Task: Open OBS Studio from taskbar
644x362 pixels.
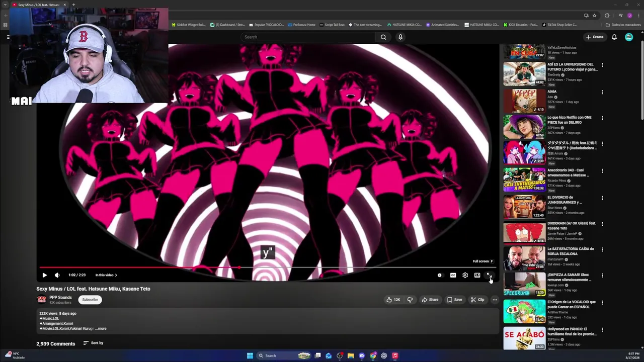Action: pos(340,355)
